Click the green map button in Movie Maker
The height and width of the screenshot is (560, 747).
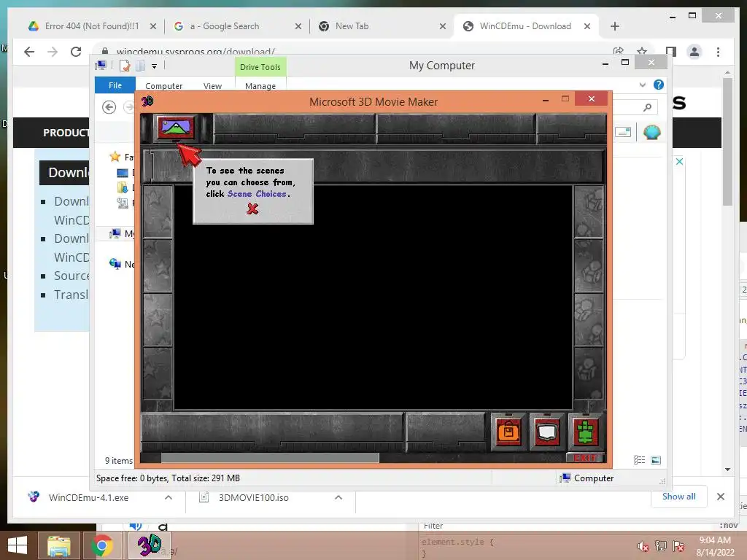point(585,432)
